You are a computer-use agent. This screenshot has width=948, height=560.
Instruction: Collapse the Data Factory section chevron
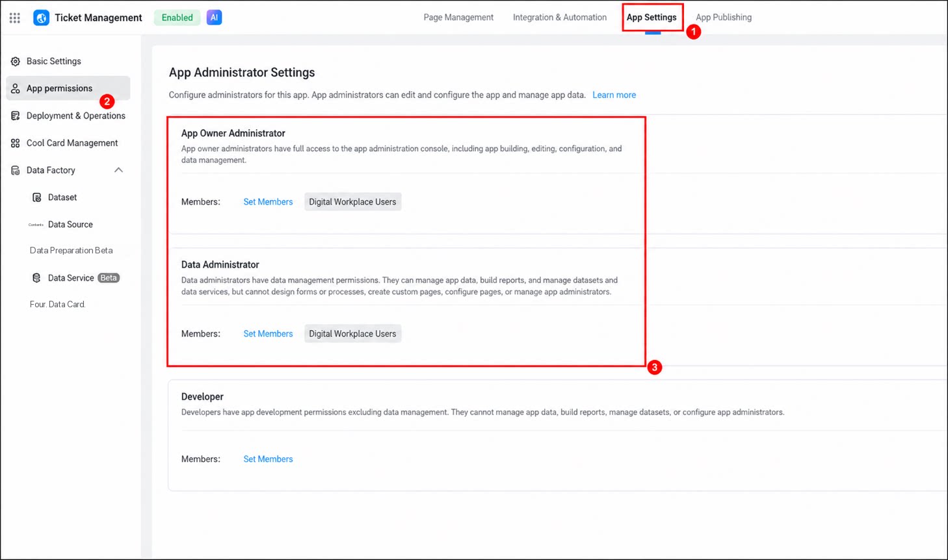[118, 170]
